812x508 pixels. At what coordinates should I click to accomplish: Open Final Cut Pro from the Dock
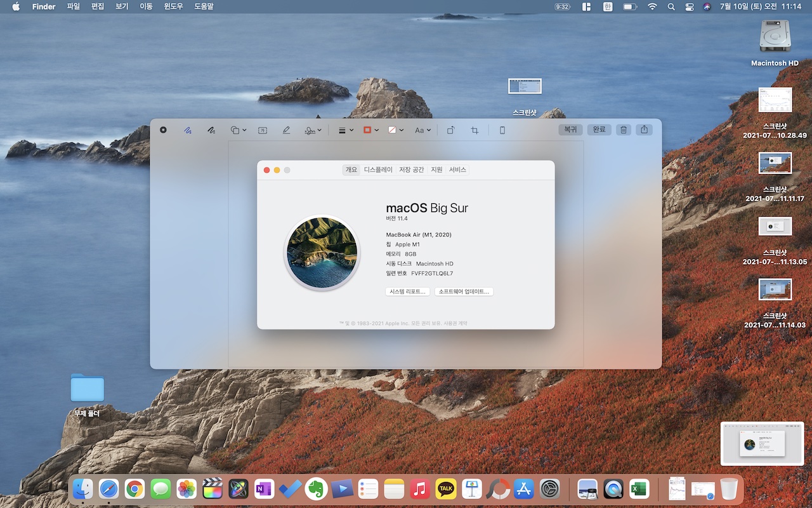coord(213,489)
